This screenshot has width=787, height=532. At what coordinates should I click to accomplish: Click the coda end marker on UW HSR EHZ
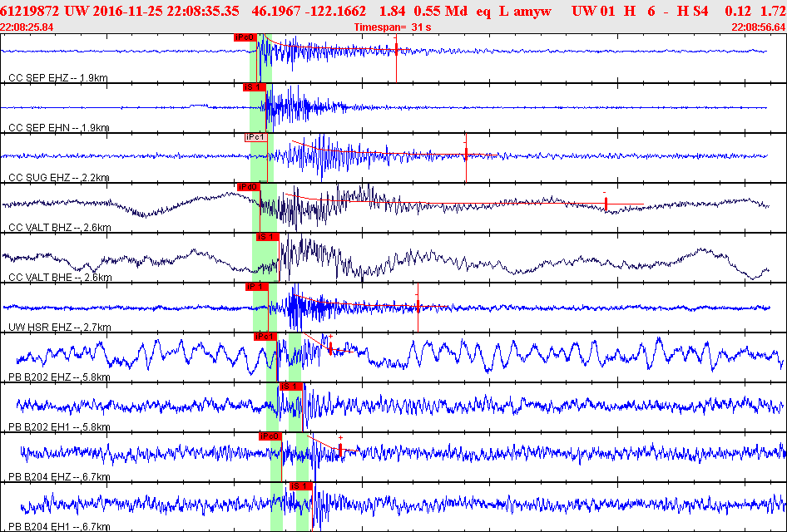[x=418, y=306]
